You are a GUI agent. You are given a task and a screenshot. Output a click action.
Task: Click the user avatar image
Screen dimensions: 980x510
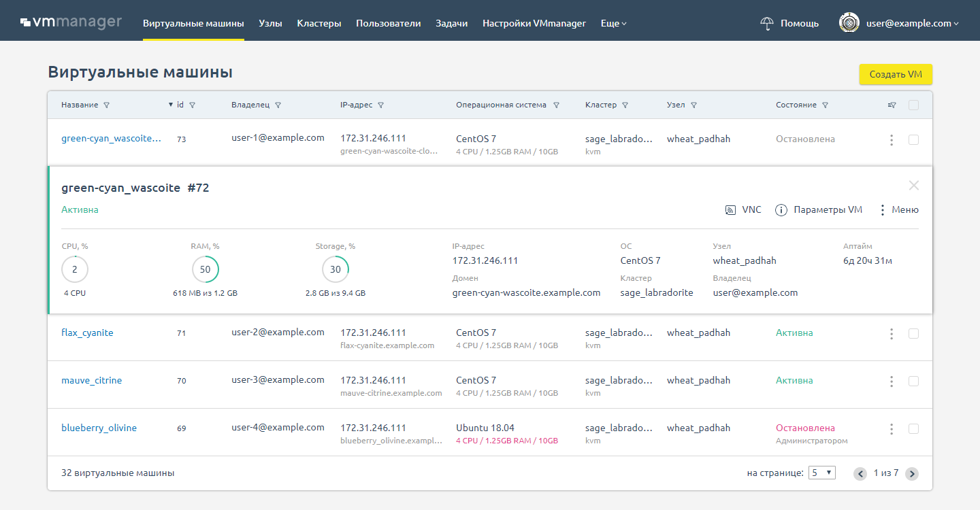pyautogui.click(x=849, y=23)
